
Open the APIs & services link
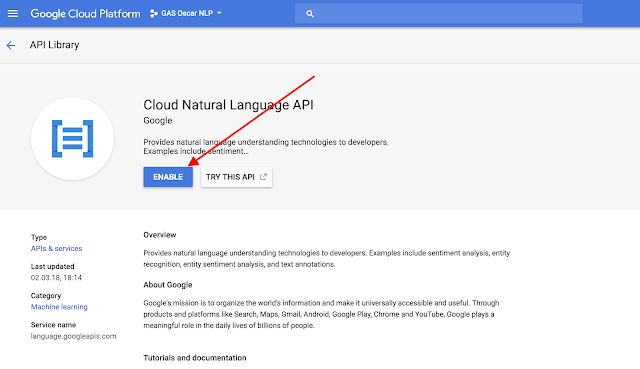click(56, 248)
